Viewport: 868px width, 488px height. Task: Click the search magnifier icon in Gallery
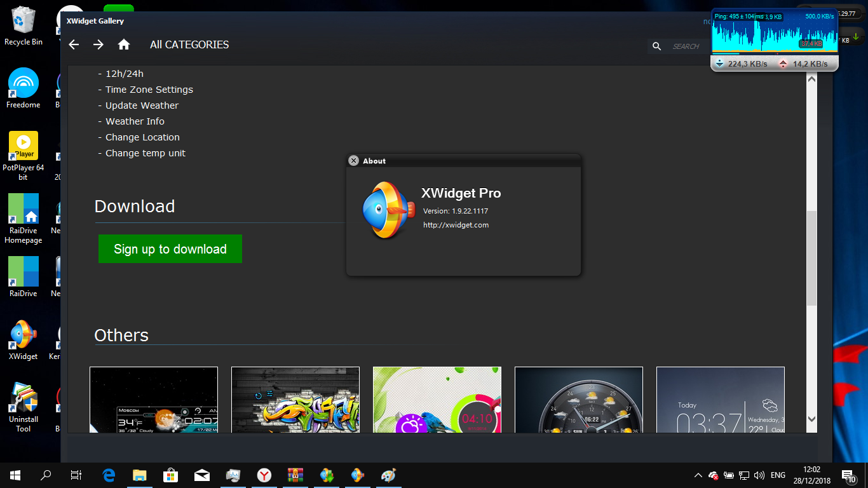point(657,46)
